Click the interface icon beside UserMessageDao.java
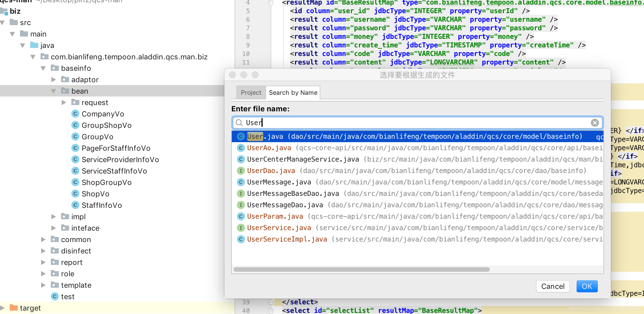 point(241,205)
